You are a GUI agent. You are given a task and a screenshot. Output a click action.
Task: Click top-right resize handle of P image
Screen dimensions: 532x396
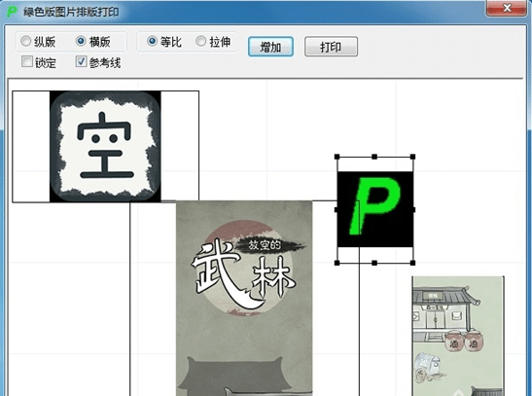(412, 157)
